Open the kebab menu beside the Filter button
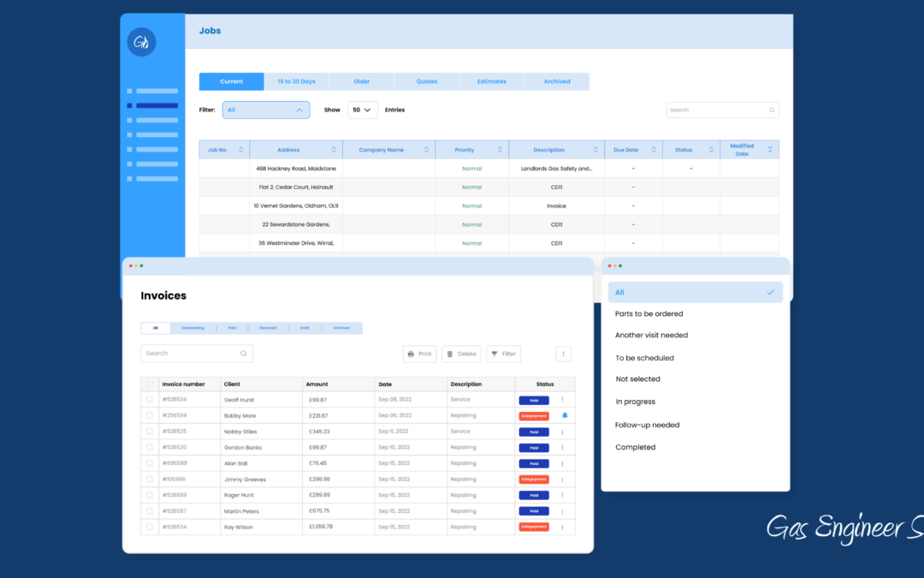Screen dimensions: 924x578 coord(563,354)
